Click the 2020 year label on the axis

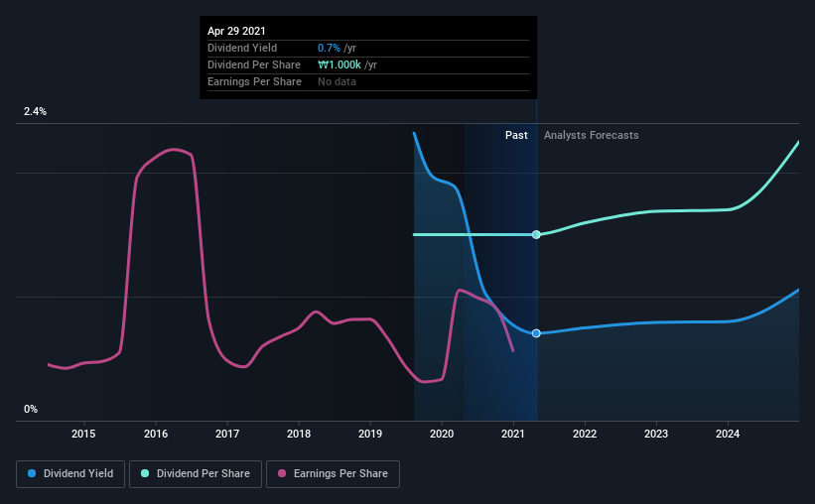click(x=442, y=434)
